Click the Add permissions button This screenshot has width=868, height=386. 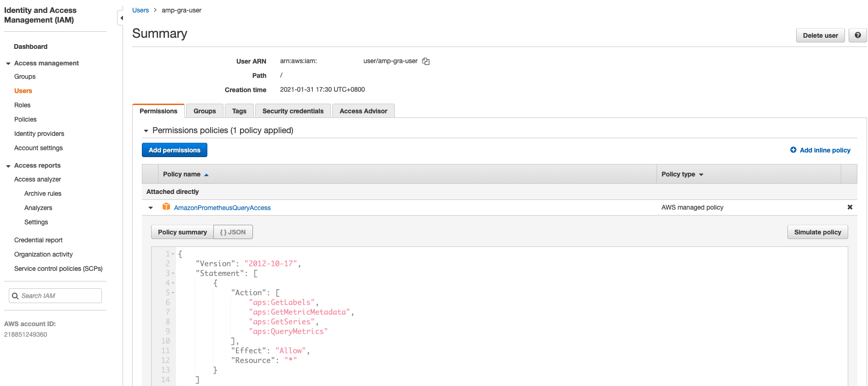pos(175,150)
